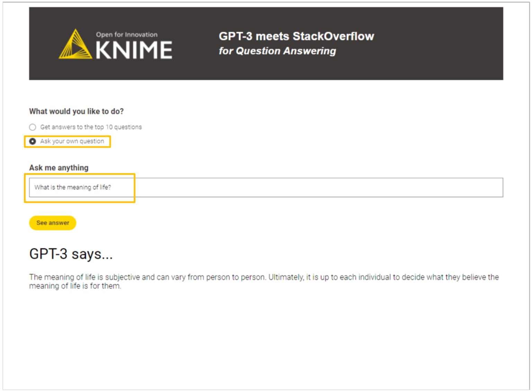Click the 'GPT-3 meets StackOverflow' header title
532x392 pixels.
(296, 36)
